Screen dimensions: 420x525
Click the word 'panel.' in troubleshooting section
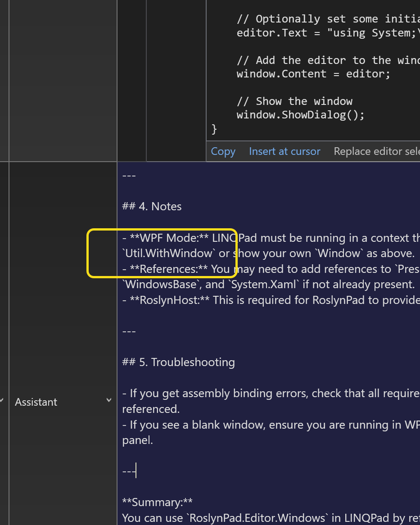[x=138, y=440]
